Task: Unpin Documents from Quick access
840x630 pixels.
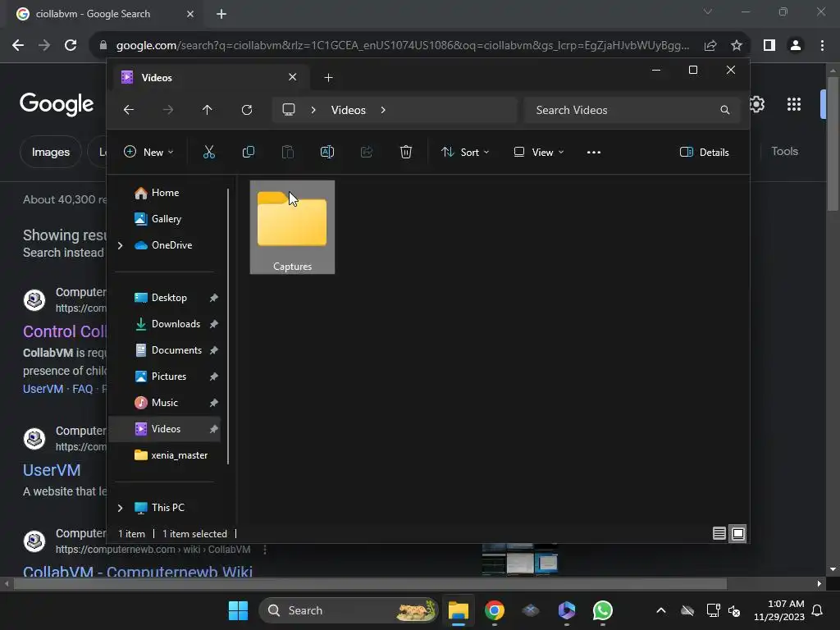Action: pyautogui.click(x=214, y=350)
